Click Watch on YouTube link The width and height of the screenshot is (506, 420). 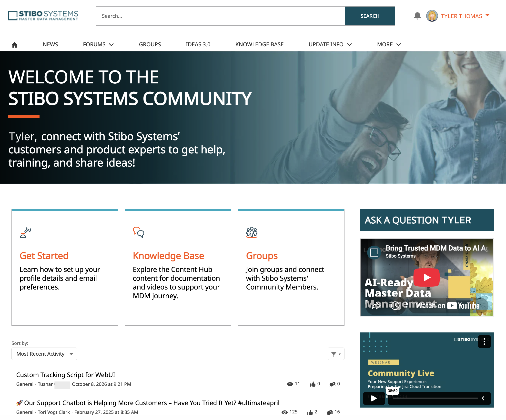[448, 306]
